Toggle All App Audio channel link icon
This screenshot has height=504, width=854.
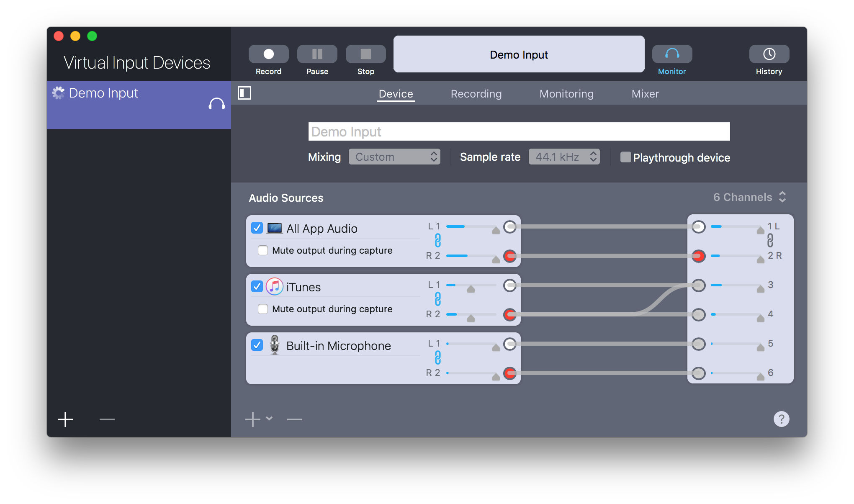click(x=437, y=241)
